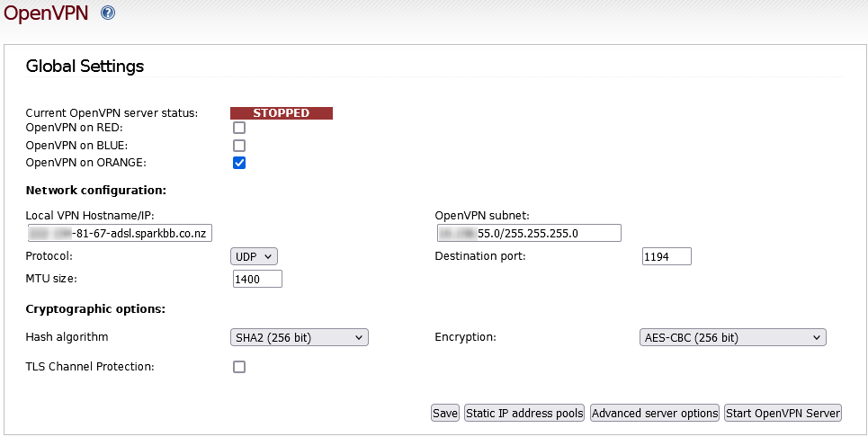This screenshot has height=437, width=868.
Task: Click the Hash algorithm label
Action: click(x=67, y=337)
